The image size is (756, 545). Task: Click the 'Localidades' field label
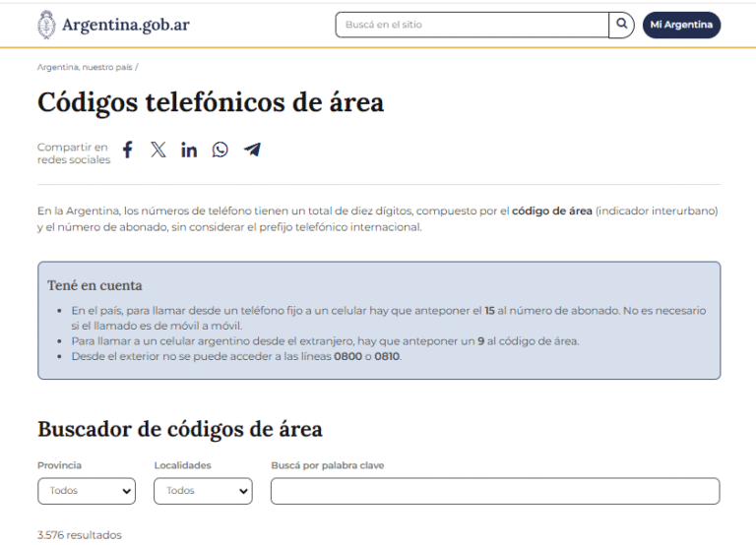pyautogui.click(x=183, y=465)
